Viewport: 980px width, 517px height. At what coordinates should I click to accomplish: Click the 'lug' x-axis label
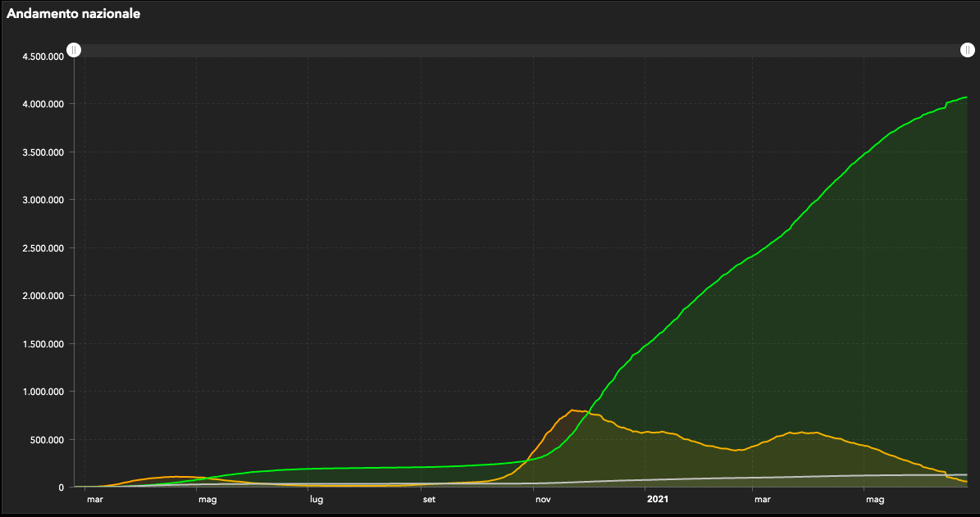click(316, 498)
